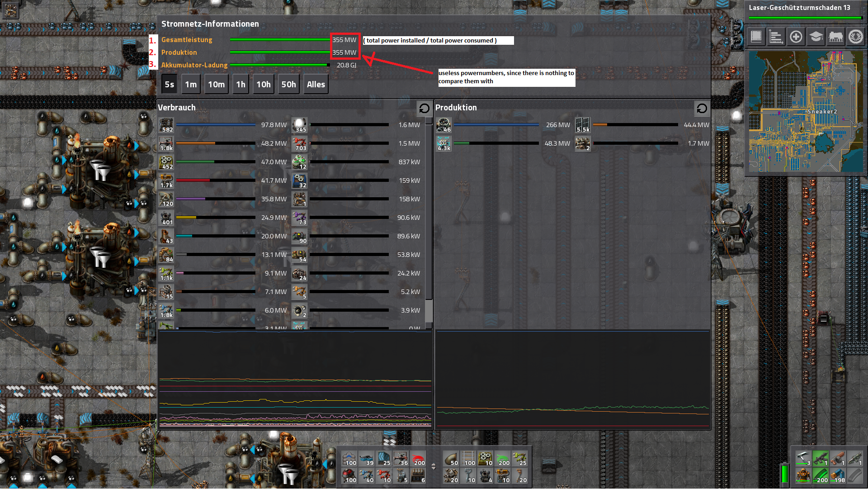The width and height of the screenshot is (868, 489).
Task: Select the Alles time range
Action: [316, 85]
